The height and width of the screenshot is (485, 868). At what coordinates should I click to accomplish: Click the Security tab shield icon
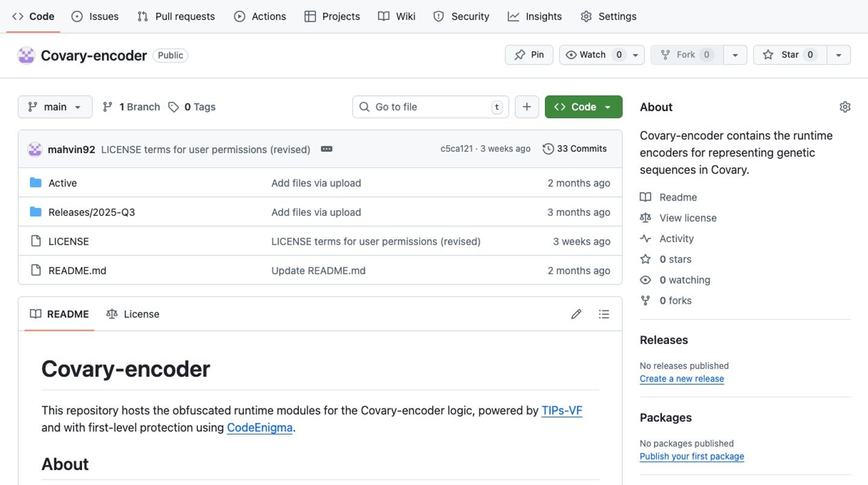(439, 16)
